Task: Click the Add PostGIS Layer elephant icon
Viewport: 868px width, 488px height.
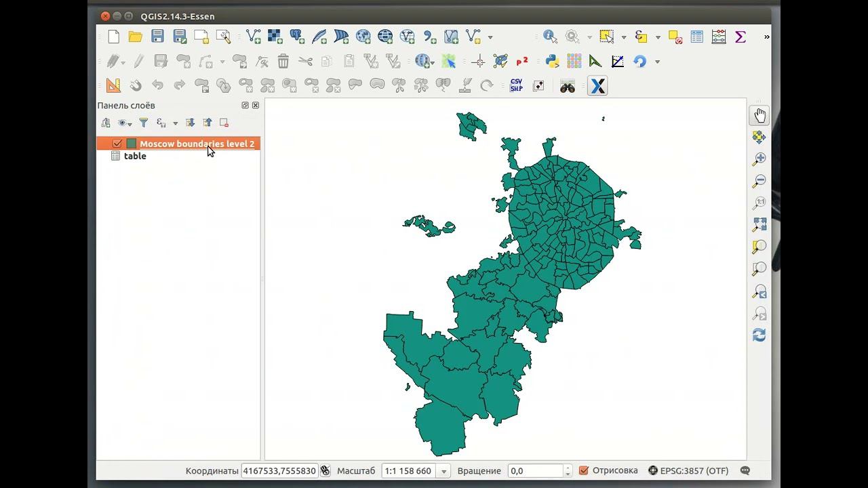Action: (x=297, y=37)
